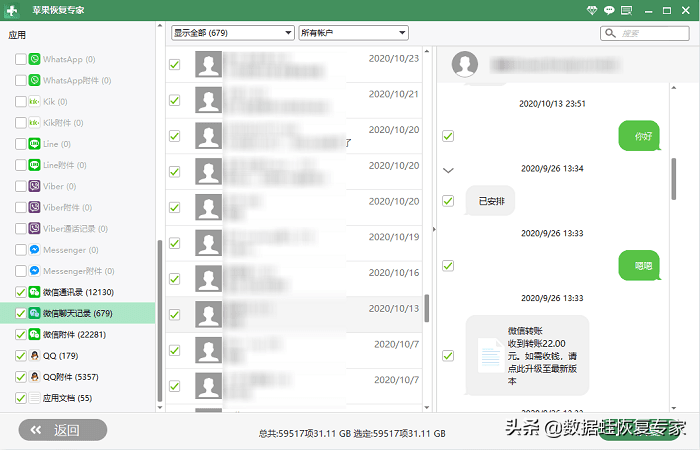Click the chat panel scrollbar thumb
The height and width of the screenshot is (450, 700).
[674, 179]
